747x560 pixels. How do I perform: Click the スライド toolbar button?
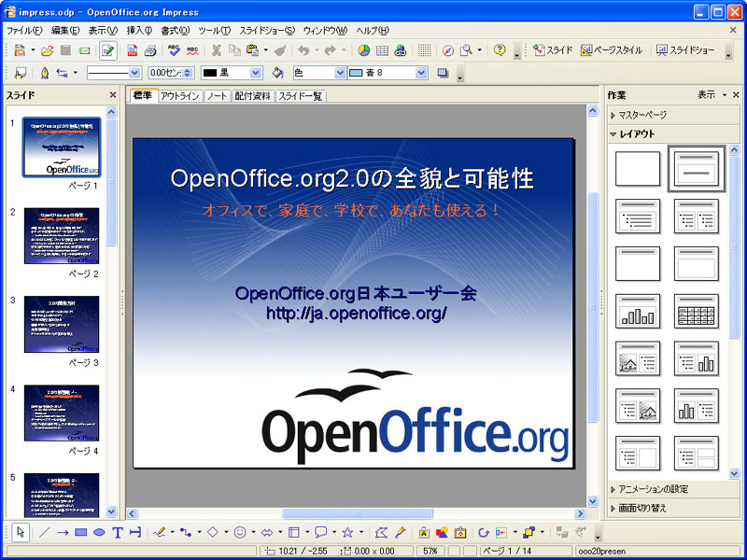pyautogui.click(x=553, y=50)
